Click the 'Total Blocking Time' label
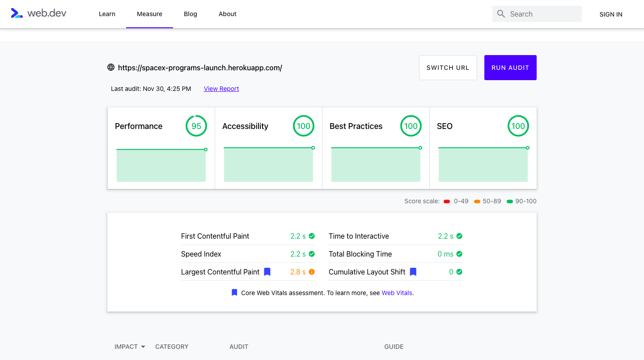644x360 pixels. click(360, 254)
